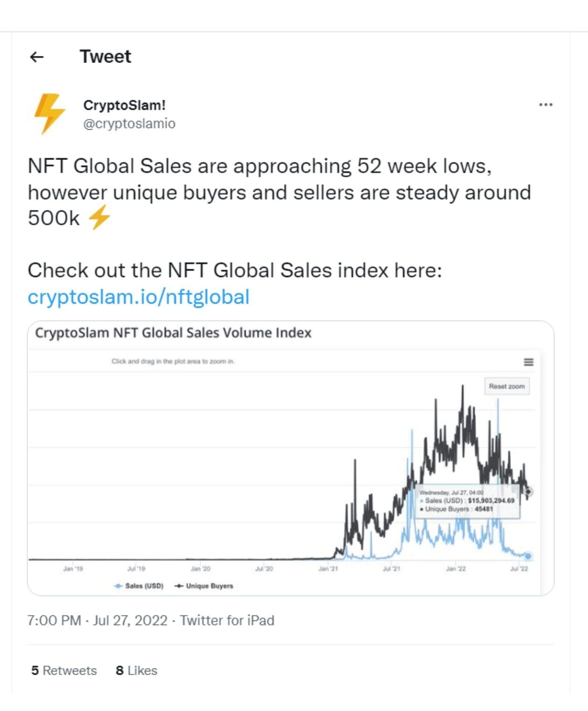Click the highlighted Sales data point marker

(528, 556)
